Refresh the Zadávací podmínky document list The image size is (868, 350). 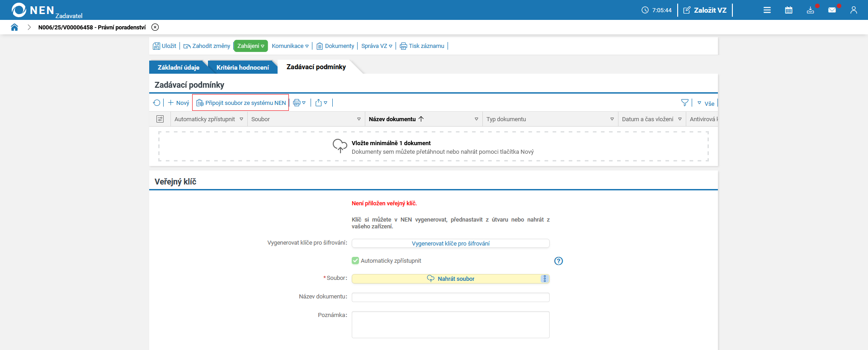[156, 103]
